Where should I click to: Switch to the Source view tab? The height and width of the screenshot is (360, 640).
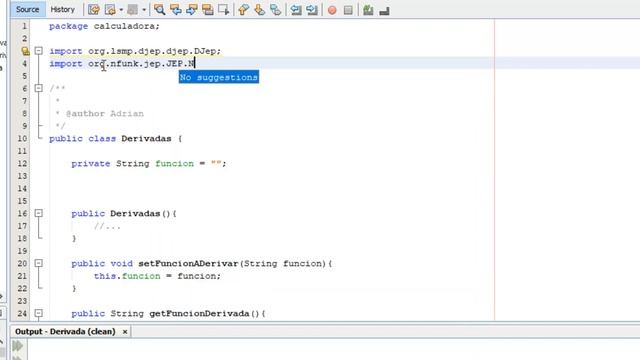pyautogui.click(x=27, y=9)
